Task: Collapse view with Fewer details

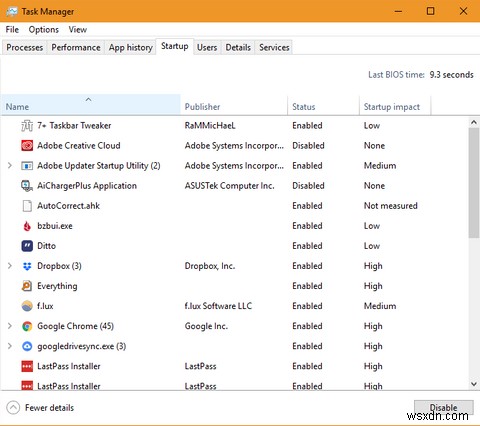Action: [x=40, y=408]
